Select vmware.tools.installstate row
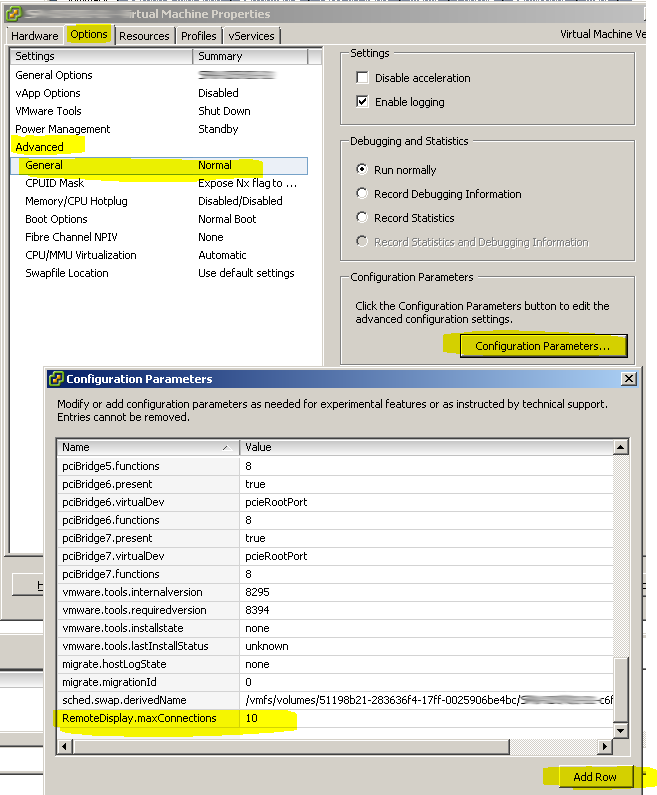657x795 pixels. pos(335,628)
